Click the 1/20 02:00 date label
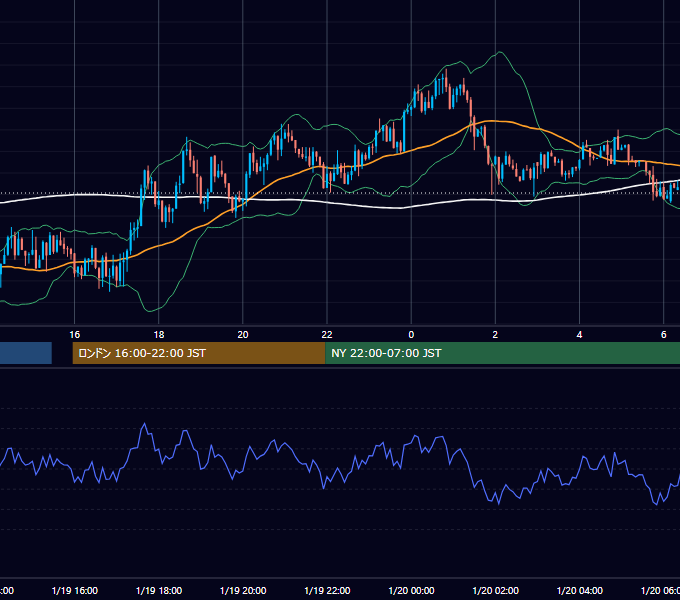 (x=495, y=590)
